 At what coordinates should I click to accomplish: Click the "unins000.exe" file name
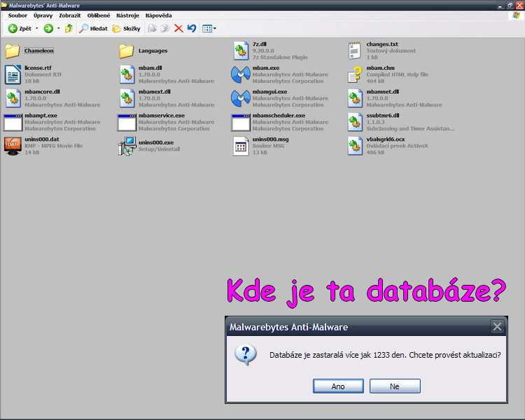point(156,143)
